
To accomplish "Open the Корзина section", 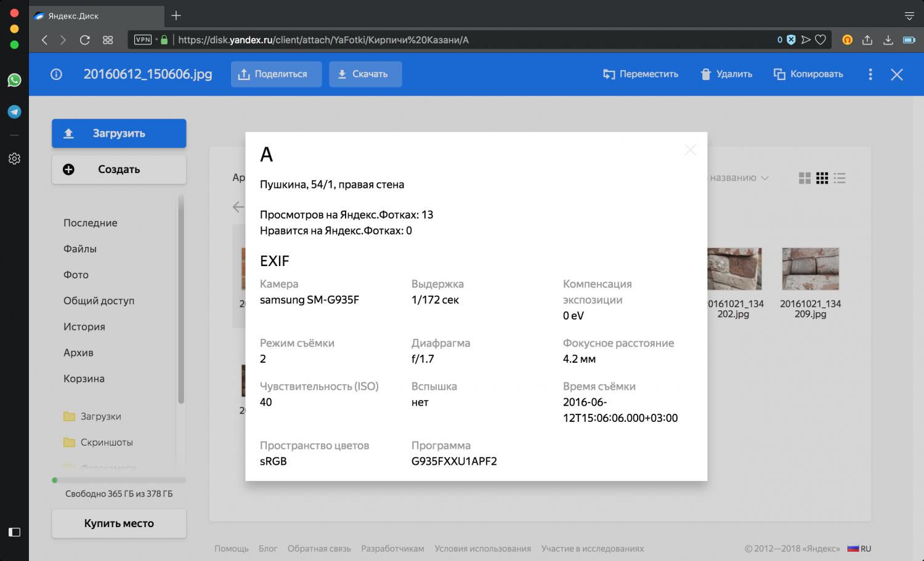I will [x=84, y=379].
